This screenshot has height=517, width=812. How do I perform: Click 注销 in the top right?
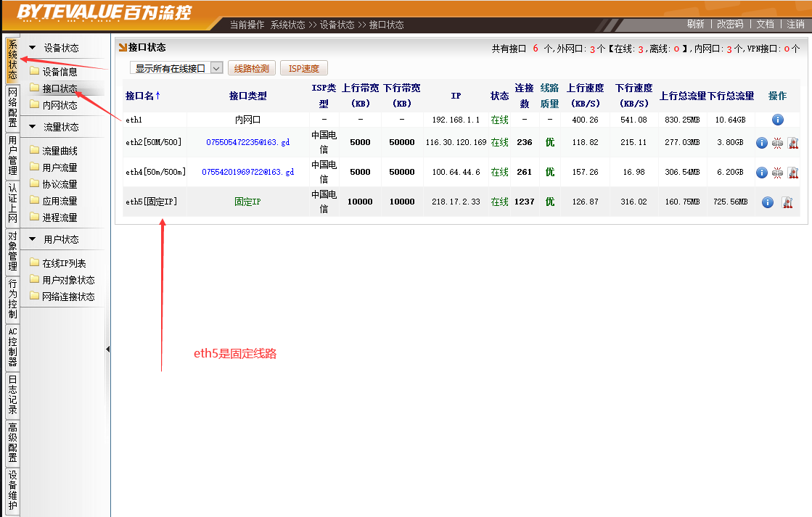[795, 24]
